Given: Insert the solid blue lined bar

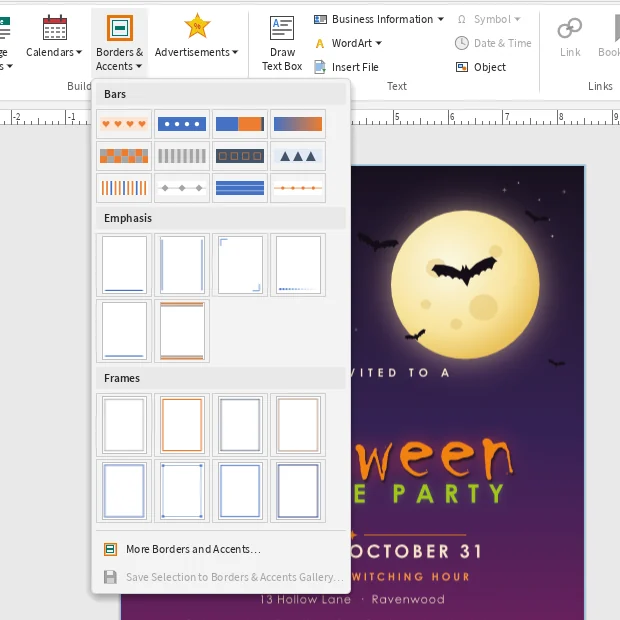Looking at the screenshot, I should click(240, 188).
